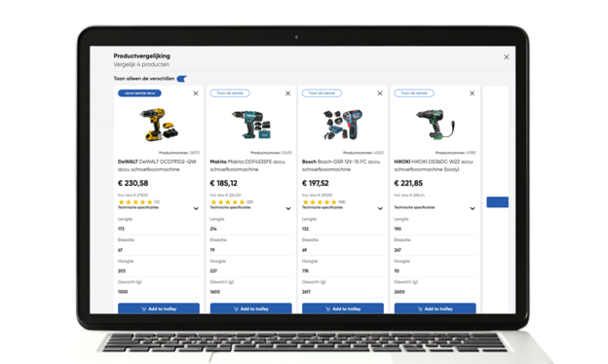Set Makita as first choice via 'Toon als eerste'
608x364 pixels.
pyautogui.click(x=230, y=92)
